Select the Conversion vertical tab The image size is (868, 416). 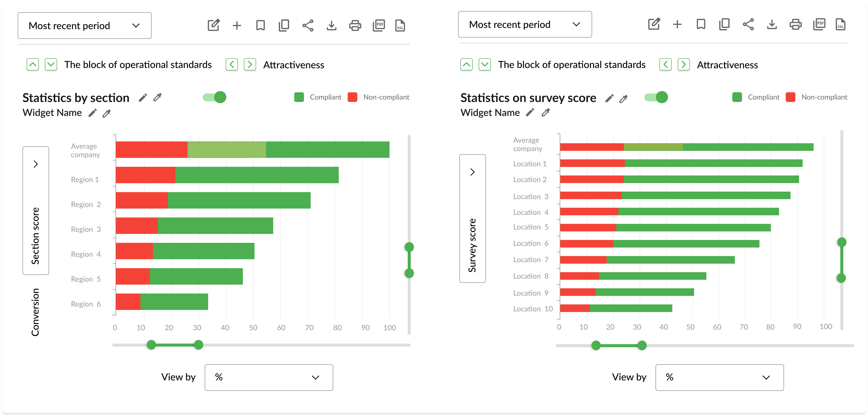tap(35, 312)
